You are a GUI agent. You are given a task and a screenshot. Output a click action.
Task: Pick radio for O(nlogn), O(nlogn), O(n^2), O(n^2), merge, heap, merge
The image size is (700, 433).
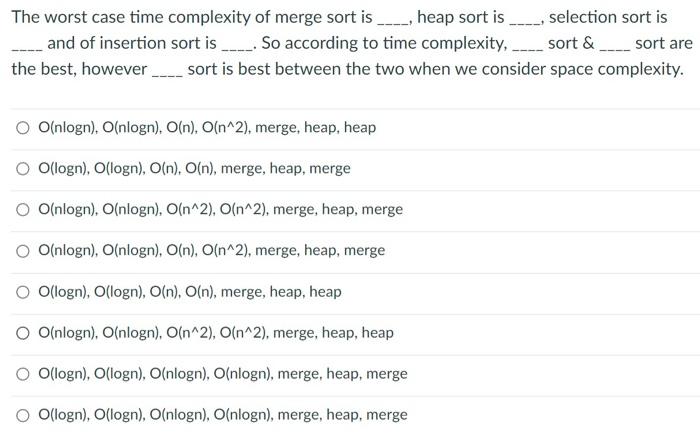pos(23,210)
